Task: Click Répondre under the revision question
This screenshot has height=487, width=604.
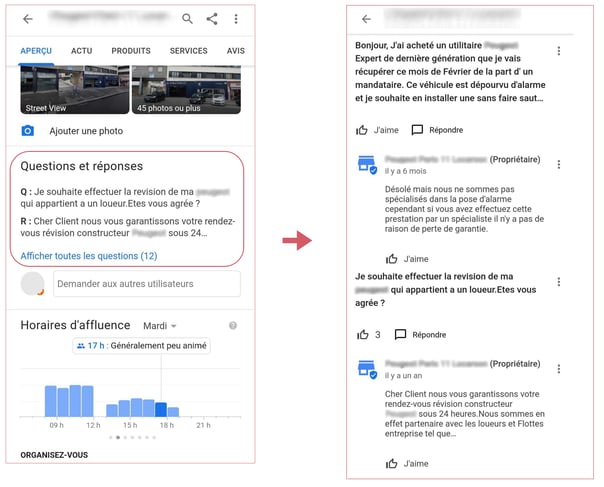Action: [x=429, y=335]
